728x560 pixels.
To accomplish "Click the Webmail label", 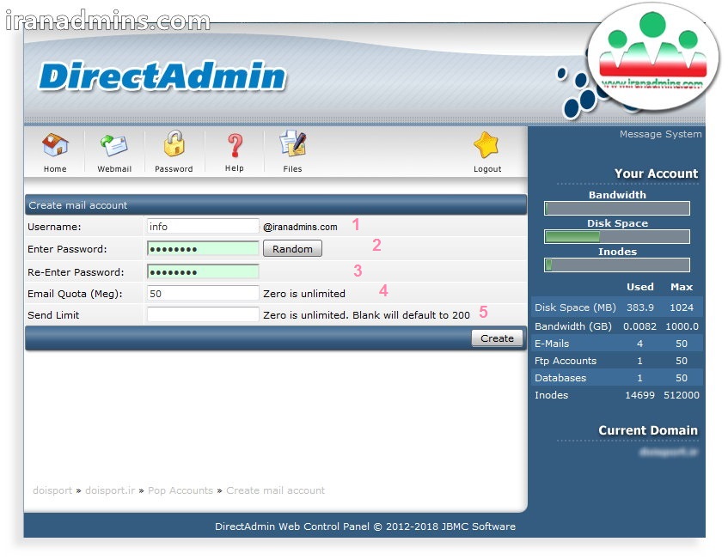I will coord(114,169).
